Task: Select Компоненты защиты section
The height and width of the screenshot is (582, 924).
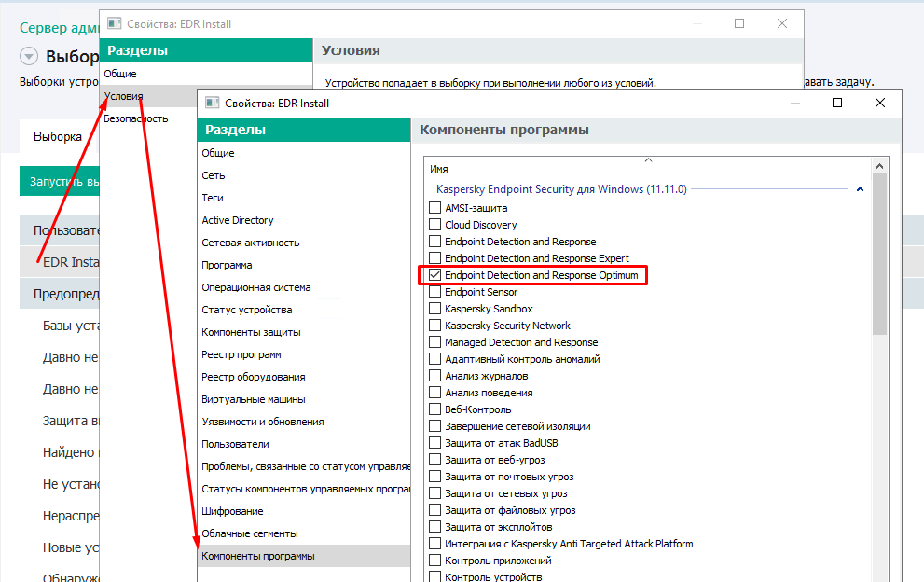Action: [x=304, y=332]
